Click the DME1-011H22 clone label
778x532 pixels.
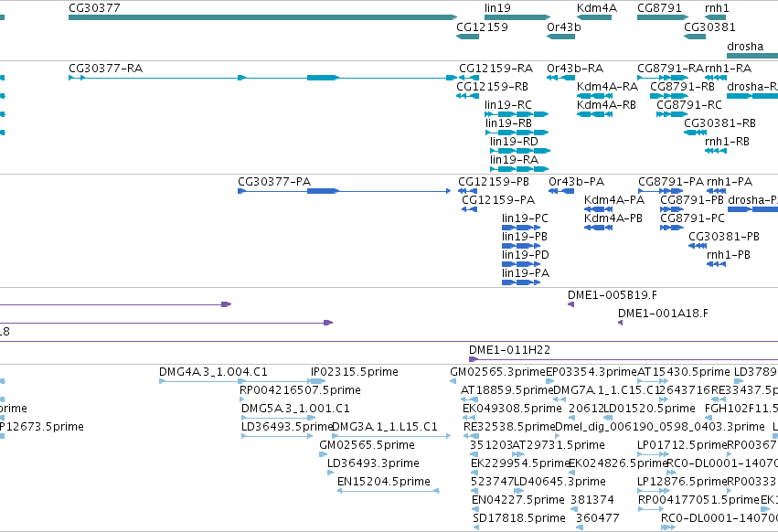pyautogui.click(x=509, y=350)
